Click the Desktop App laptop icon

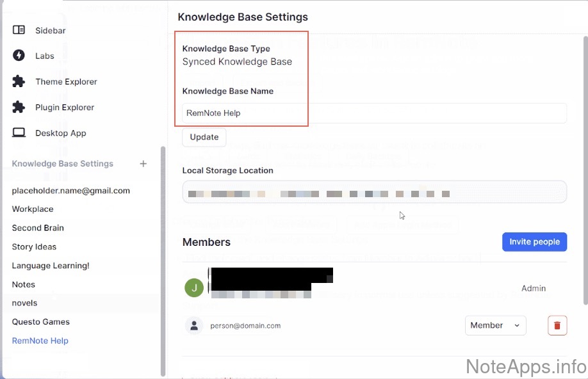point(19,133)
